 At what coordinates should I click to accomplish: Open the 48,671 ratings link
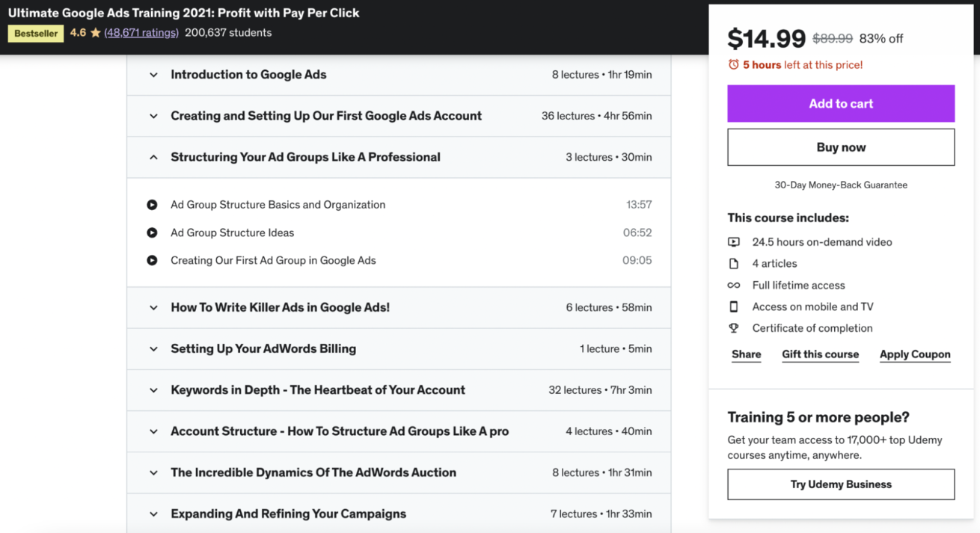click(x=141, y=33)
